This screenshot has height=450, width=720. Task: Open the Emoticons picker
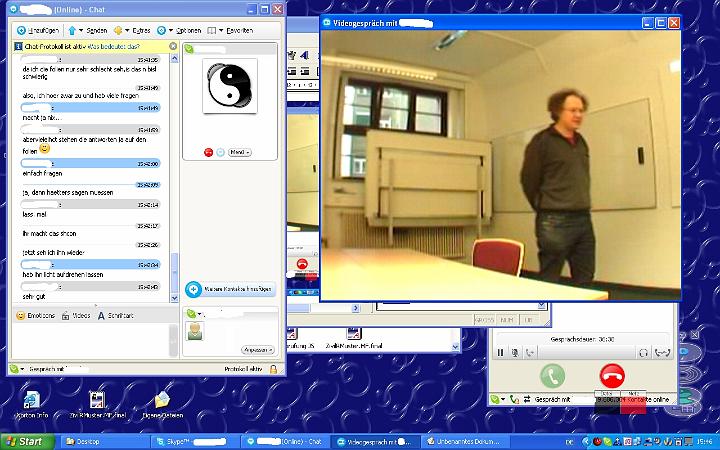(35, 316)
